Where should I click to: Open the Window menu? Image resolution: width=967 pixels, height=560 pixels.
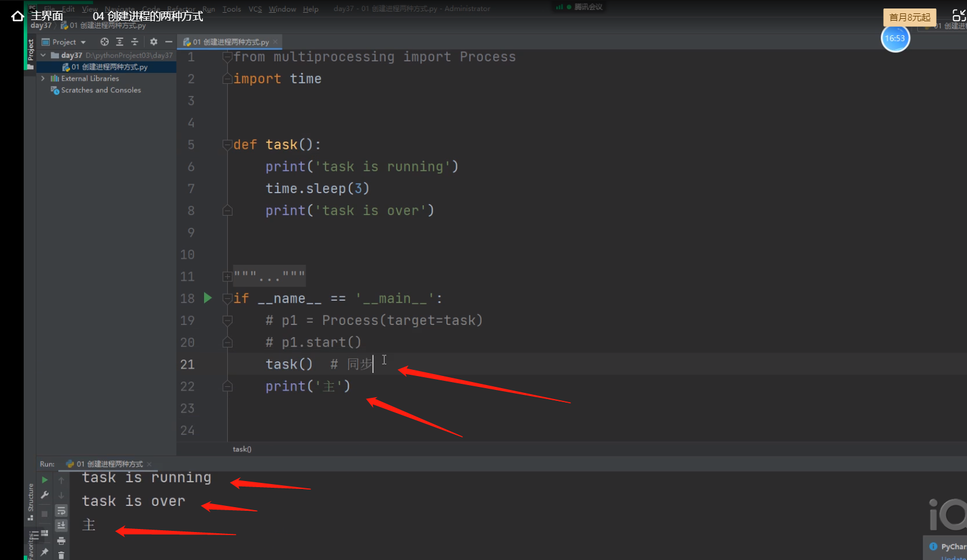coord(282,9)
